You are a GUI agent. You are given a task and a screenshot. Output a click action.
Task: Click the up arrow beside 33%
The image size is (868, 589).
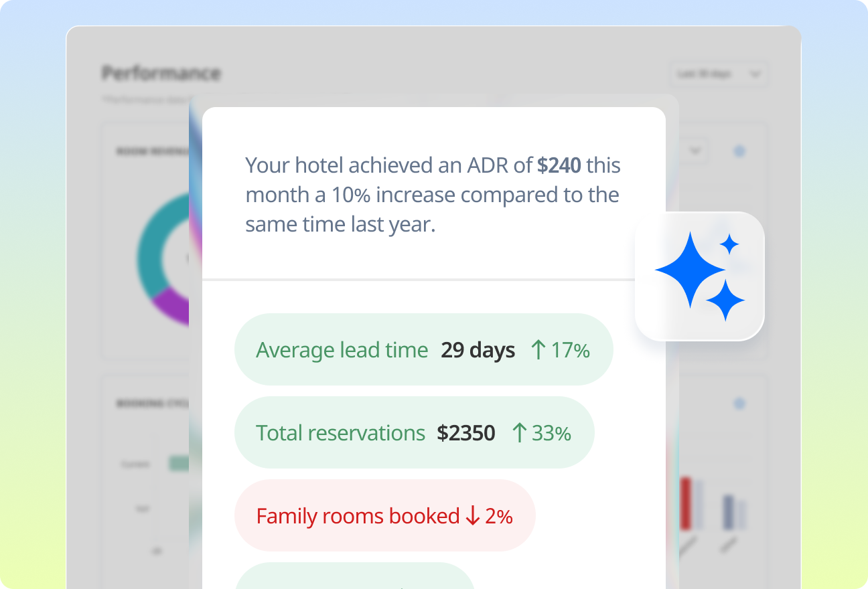click(x=519, y=433)
